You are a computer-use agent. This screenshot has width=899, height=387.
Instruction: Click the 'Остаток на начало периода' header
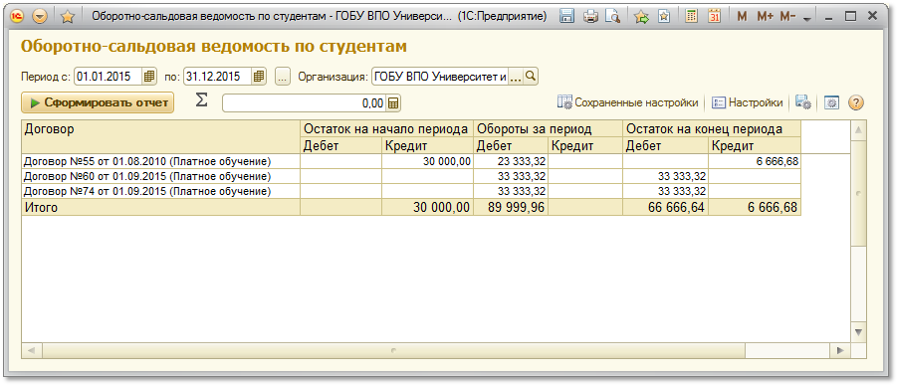[387, 129]
